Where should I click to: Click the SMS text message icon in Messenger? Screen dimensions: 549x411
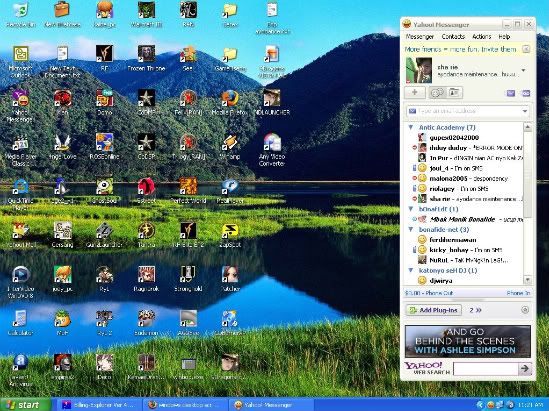(526, 93)
